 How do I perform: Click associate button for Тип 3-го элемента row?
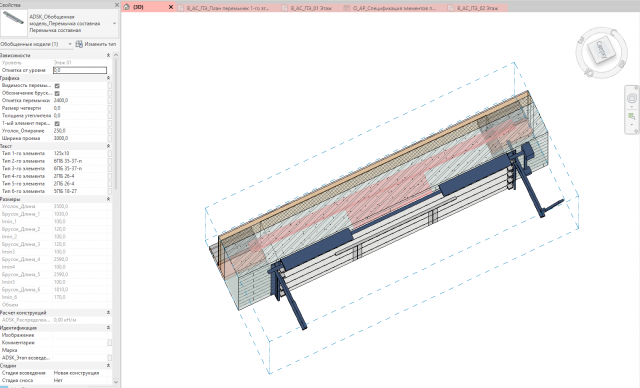coord(109,169)
